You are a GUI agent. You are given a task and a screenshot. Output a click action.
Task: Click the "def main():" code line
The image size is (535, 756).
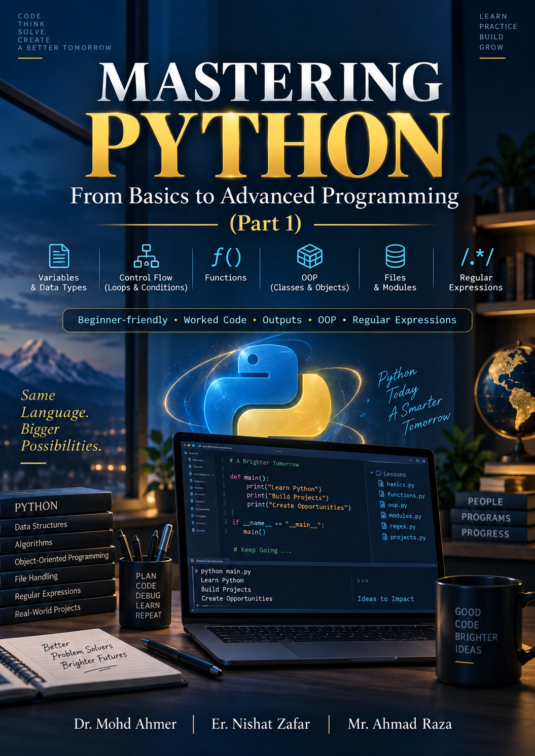[x=249, y=477]
